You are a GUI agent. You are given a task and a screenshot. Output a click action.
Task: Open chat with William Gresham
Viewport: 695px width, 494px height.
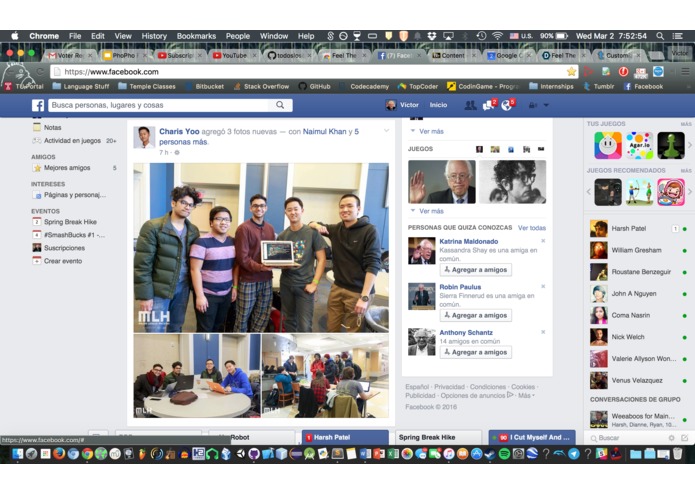[x=638, y=250]
